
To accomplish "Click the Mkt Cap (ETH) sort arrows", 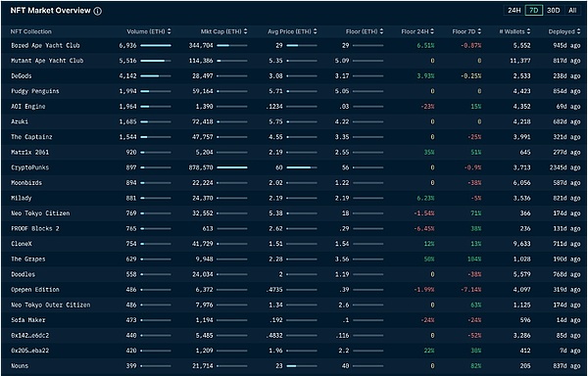I will pos(246,32).
